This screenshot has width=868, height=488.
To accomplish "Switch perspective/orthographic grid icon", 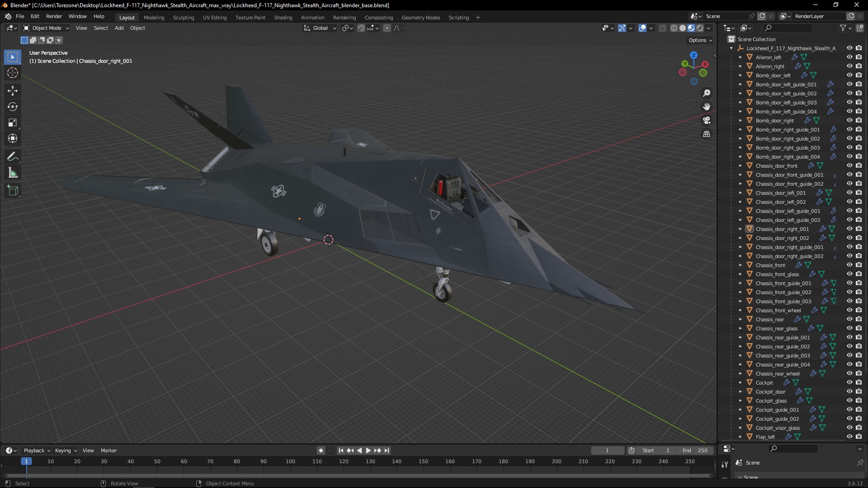I will (x=707, y=134).
